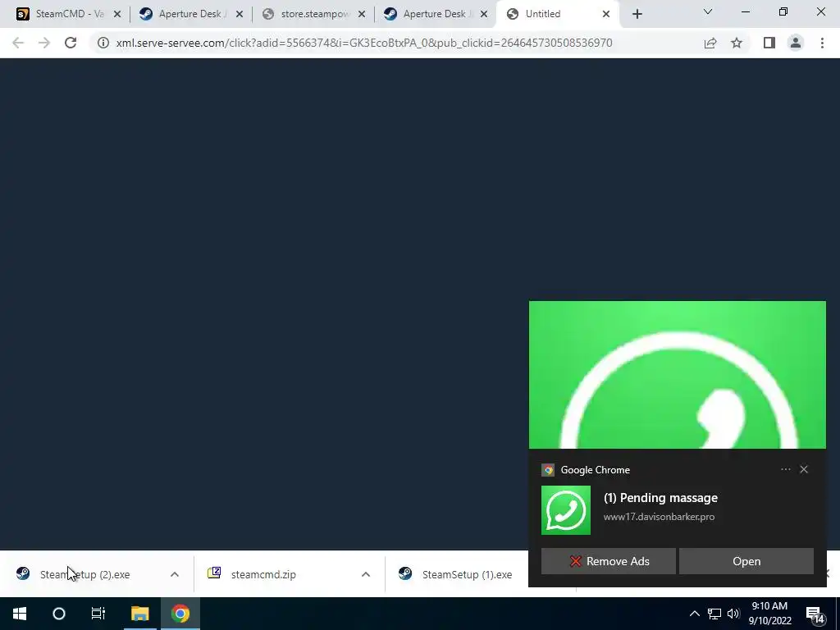Open the Action Center notifications icon
This screenshot has height=630, width=840.
pyautogui.click(x=816, y=615)
